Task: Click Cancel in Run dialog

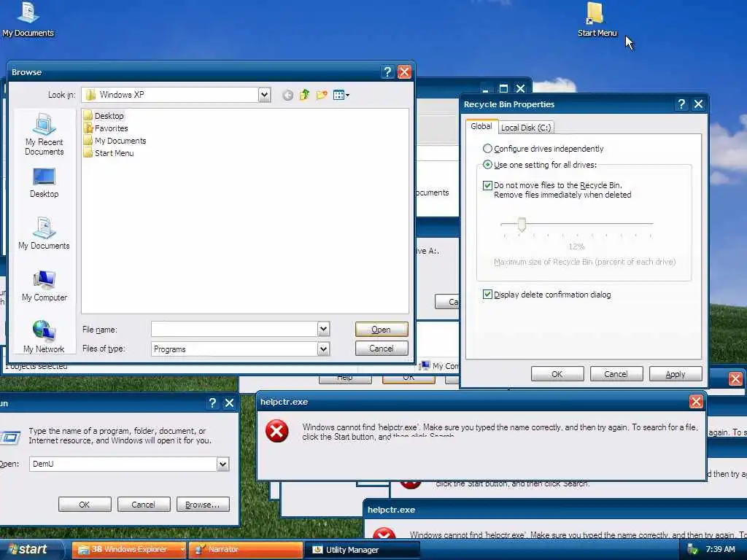Action: (144, 505)
